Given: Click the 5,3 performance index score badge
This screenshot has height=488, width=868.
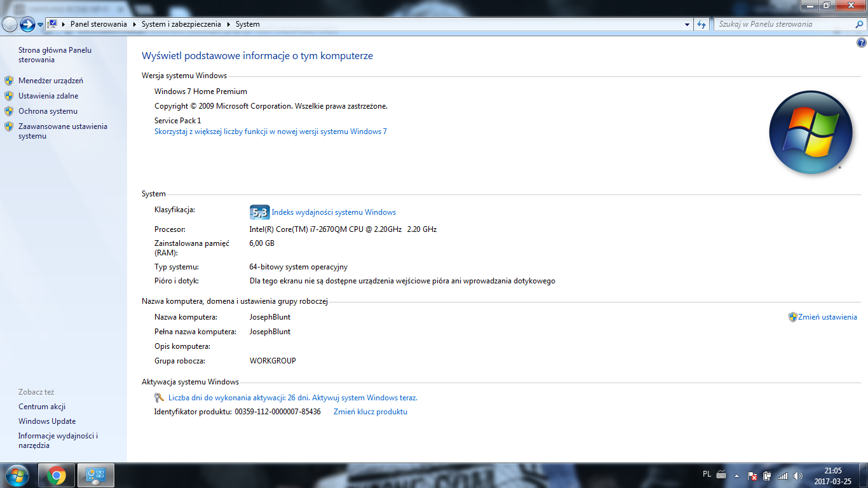Looking at the screenshot, I should 259,212.
